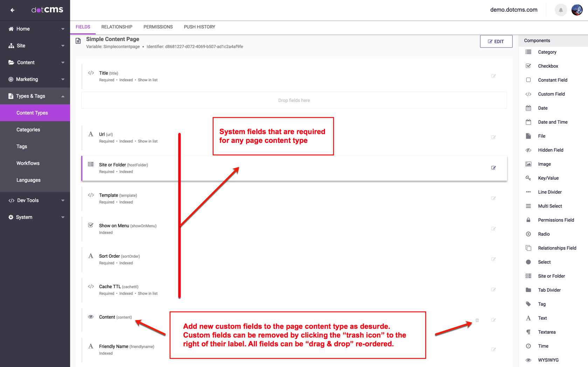Choose the Date and Time calendar icon
Screen dimensions: 588x367
pos(528,122)
